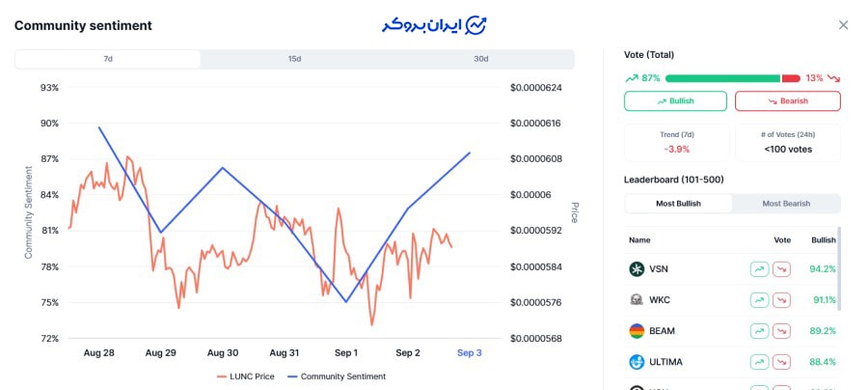
Task: Select the 30d time range tab
Action: tap(480, 59)
